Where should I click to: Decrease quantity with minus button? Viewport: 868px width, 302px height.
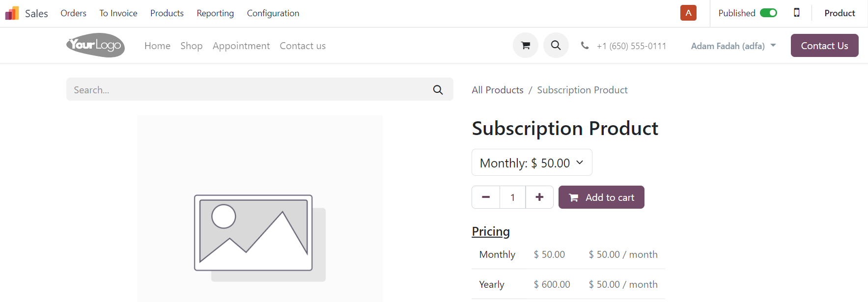click(486, 197)
